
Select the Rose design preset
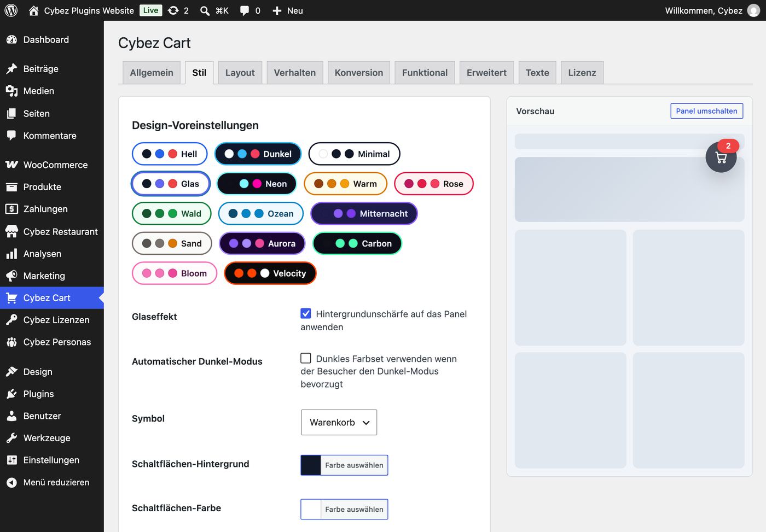(434, 184)
